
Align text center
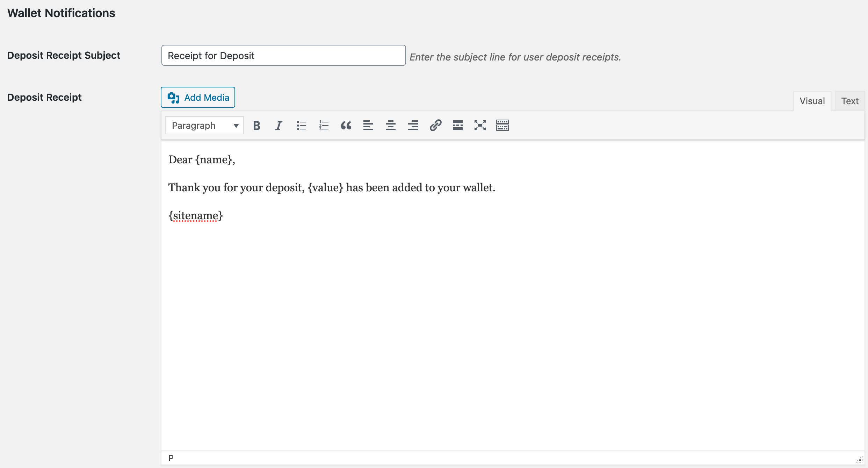coord(391,126)
